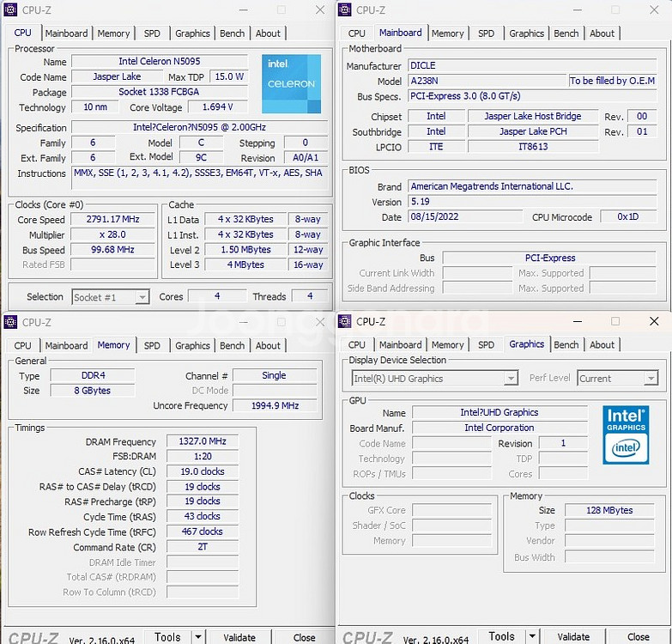
Task: Click CPU-Z title icon in Mainboard tab window
Action: coord(344,9)
